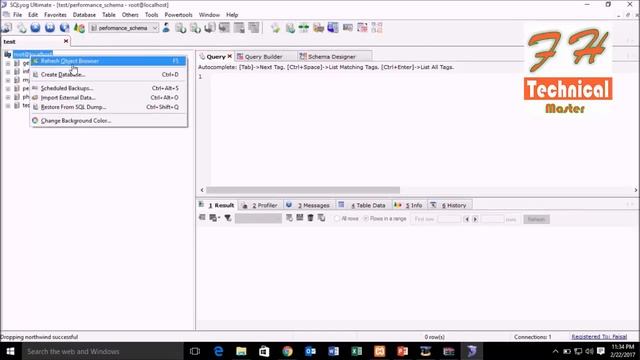
Task: Click the third blue execute-and-edit icon
Action: (64, 28)
